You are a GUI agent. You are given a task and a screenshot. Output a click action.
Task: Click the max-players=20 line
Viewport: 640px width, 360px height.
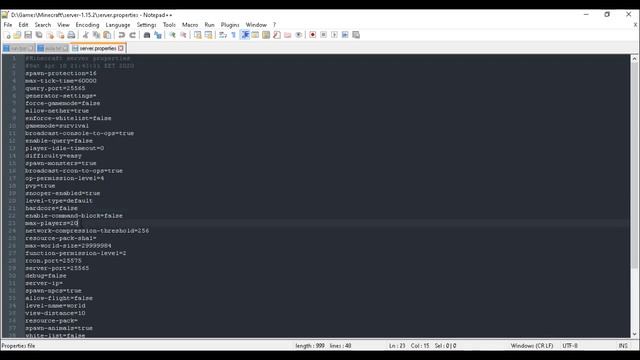51,223
